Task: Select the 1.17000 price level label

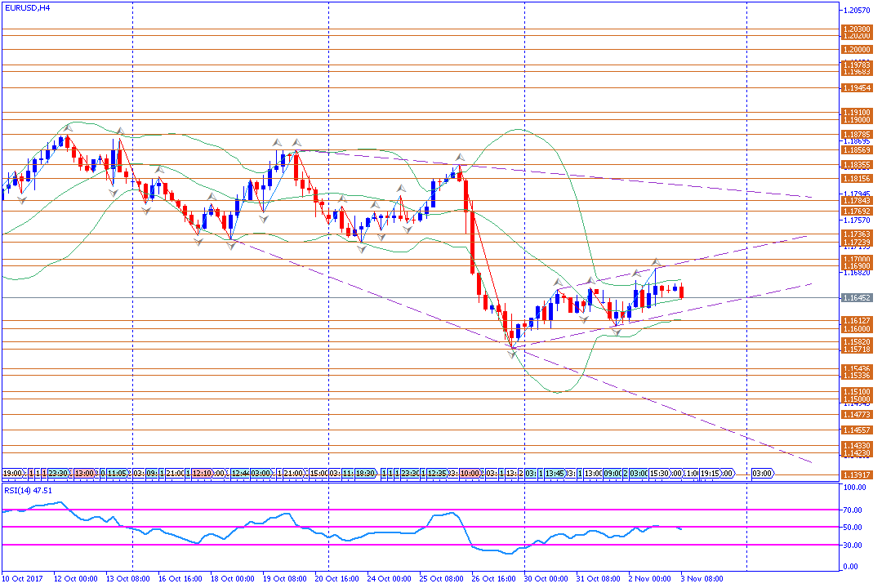Action: point(857,260)
